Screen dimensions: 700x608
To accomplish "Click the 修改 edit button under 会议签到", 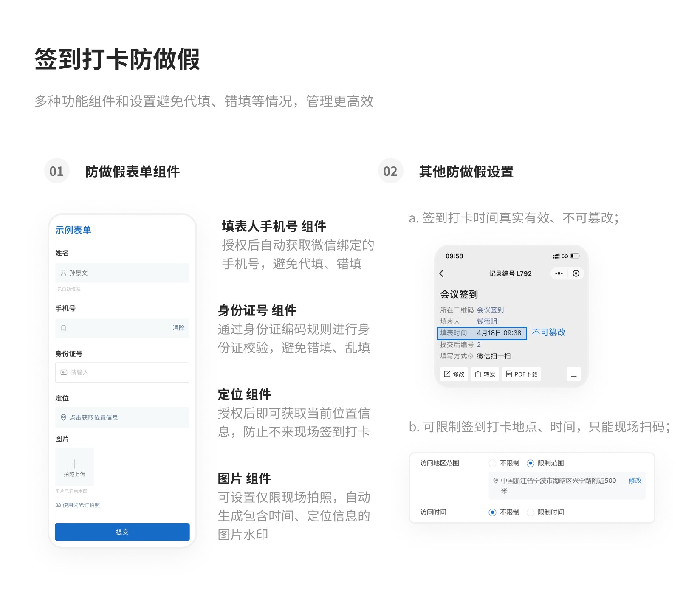I will pyautogui.click(x=454, y=374).
